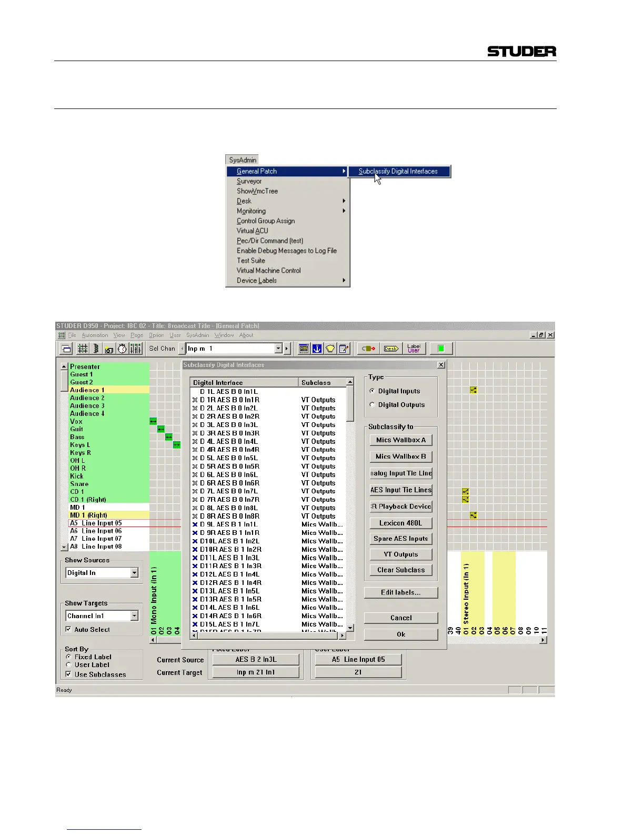Viewport: 644px width, 834px height.
Task: Click the application grid icon beside File
Action: 62,335
